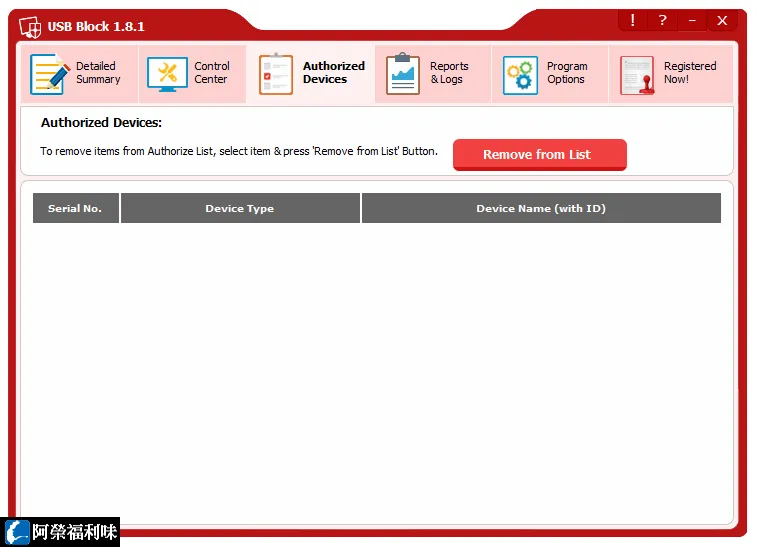Open help with the question mark icon
The height and width of the screenshot is (547, 757).
[x=662, y=20]
